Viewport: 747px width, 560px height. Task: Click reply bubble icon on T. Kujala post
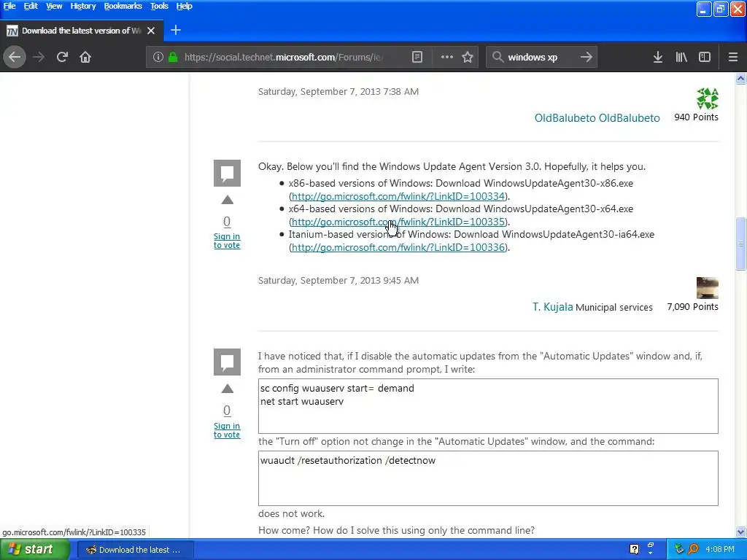pos(228,173)
